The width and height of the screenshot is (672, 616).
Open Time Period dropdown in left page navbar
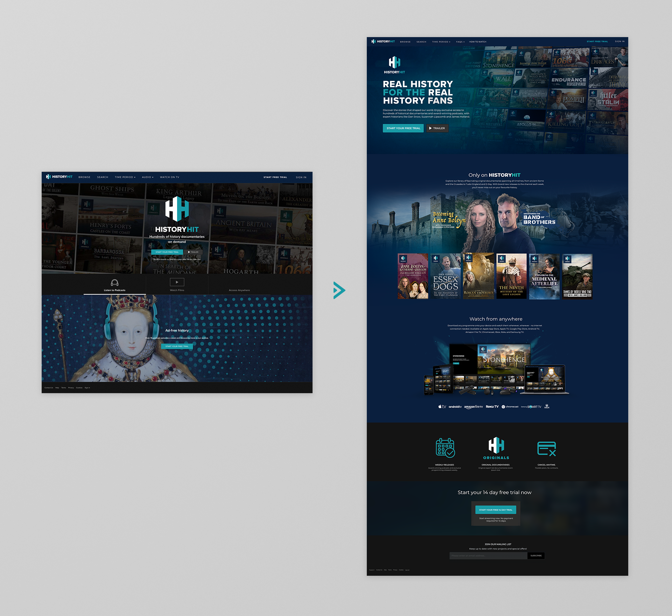125,177
